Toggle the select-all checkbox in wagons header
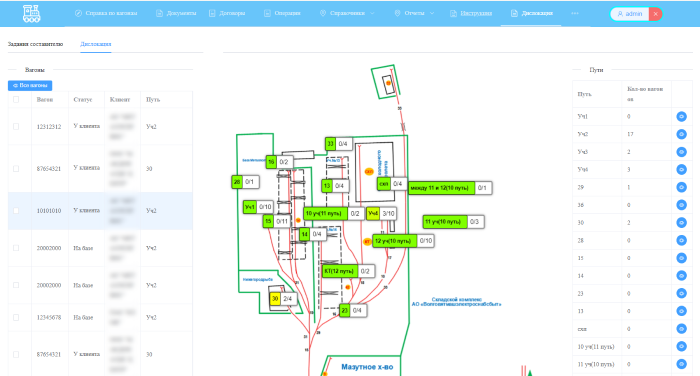700x376 pixels. (16, 100)
